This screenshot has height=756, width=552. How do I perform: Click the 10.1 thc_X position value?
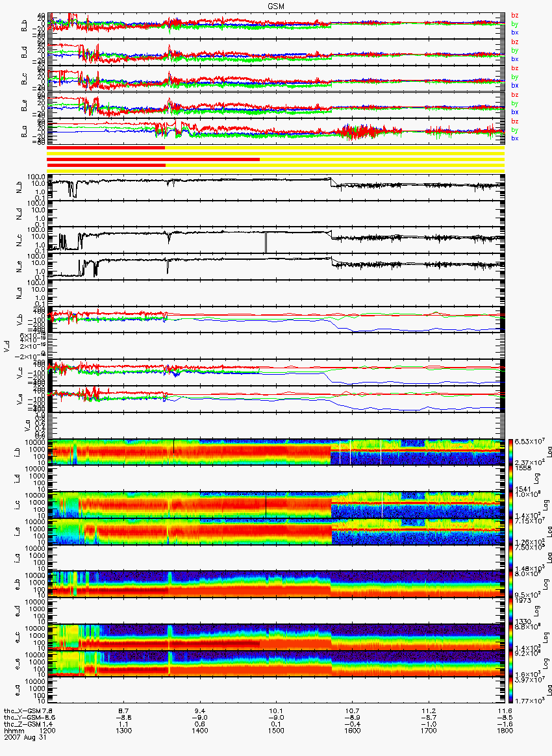point(276,711)
